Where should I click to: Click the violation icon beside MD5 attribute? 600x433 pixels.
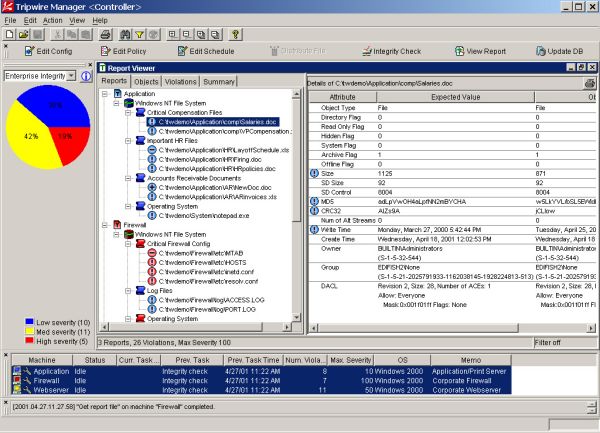coord(314,202)
